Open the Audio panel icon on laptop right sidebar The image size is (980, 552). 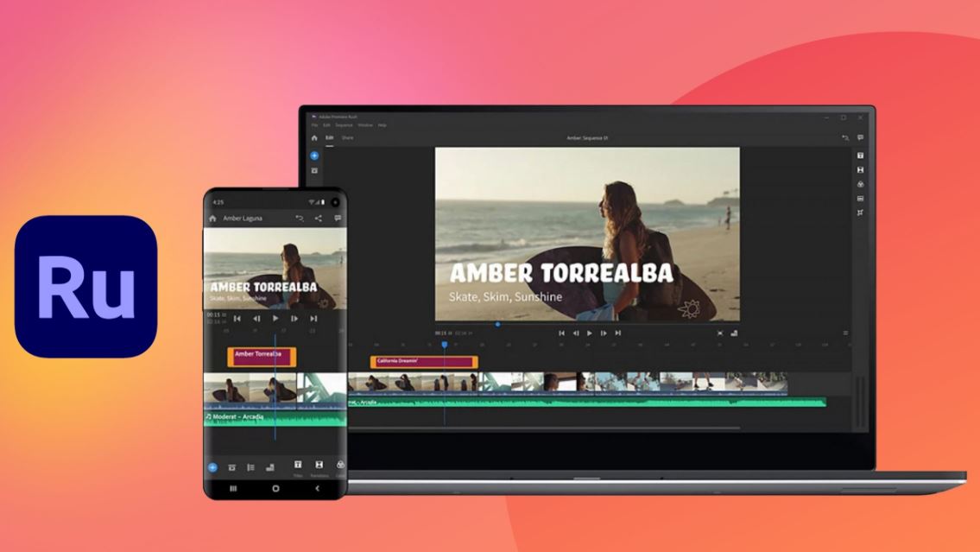tap(860, 199)
